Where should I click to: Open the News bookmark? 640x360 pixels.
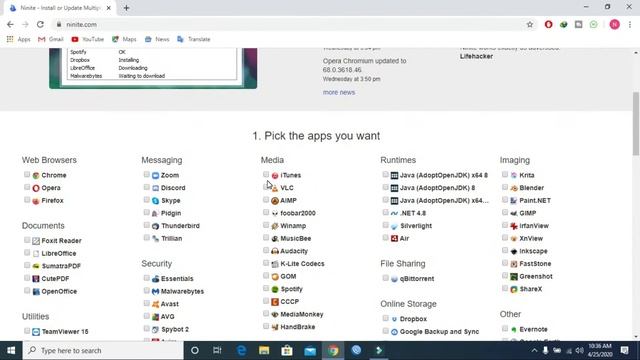pos(157,39)
